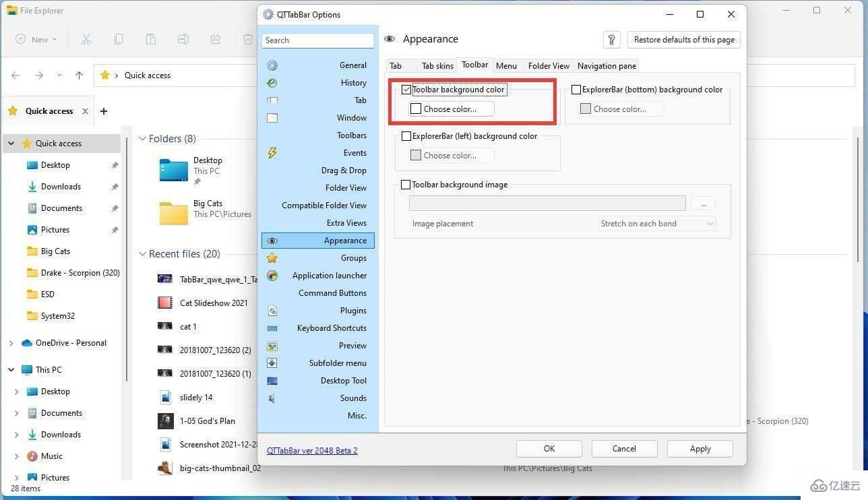Open the History options category

pos(318,83)
